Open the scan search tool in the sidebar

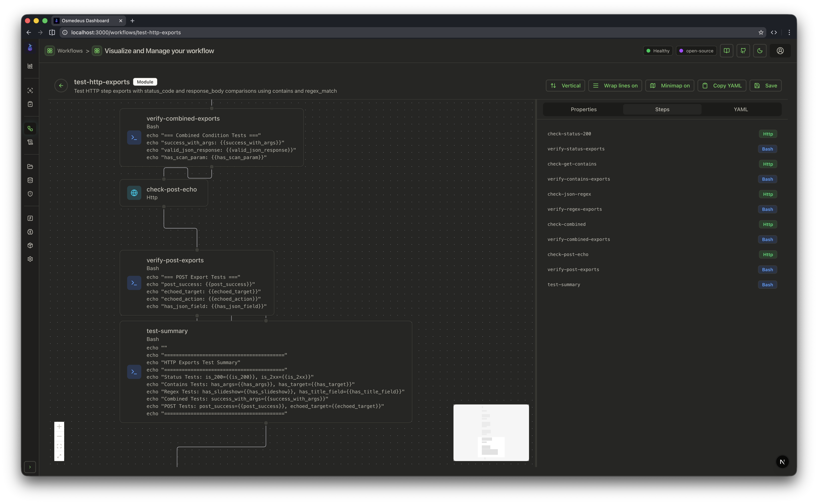30,90
